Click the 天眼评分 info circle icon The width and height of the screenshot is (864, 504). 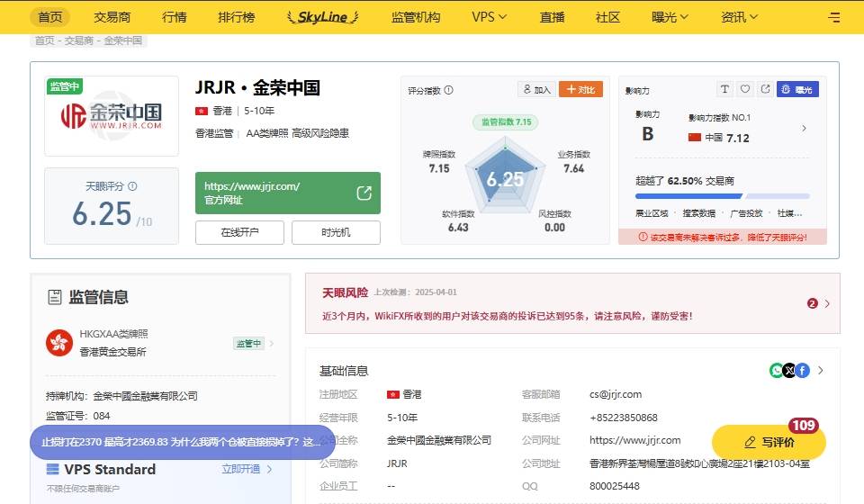pos(132,186)
